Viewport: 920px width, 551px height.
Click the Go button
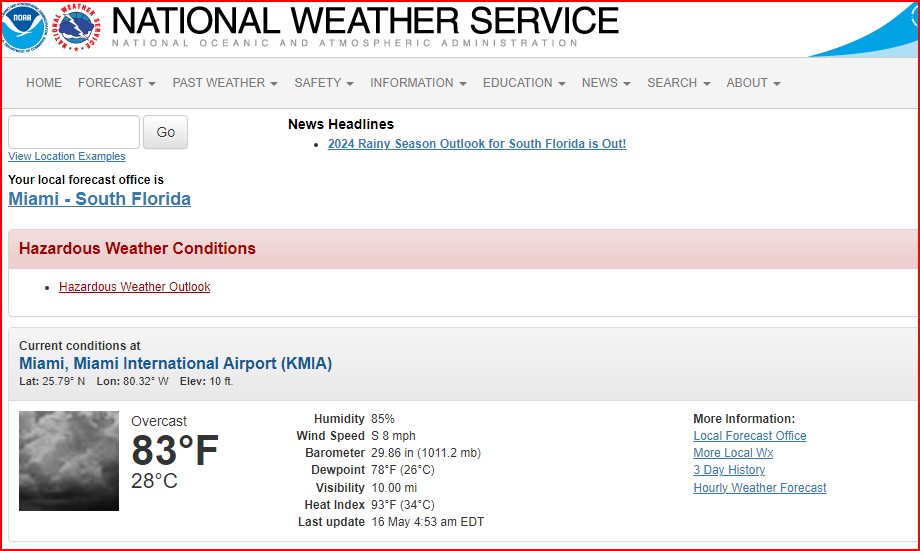(x=165, y=132)
